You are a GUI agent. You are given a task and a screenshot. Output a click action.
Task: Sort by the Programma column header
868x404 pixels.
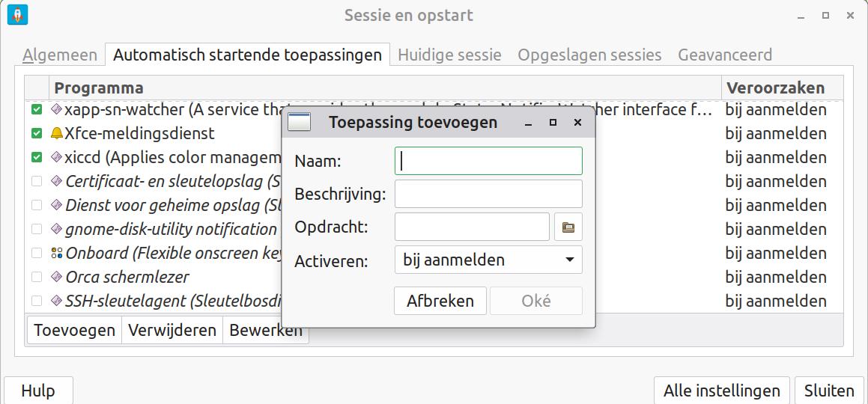385,88
